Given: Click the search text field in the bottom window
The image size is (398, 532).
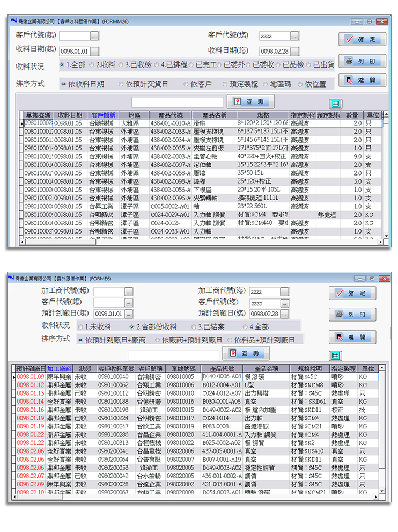Looking at the screenshot, I should [173, 355].
